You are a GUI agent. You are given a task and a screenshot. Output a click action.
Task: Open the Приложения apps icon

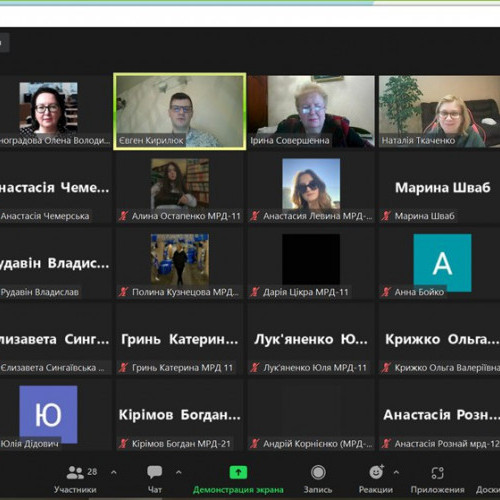pyautogui.click(x=437, y=472)
